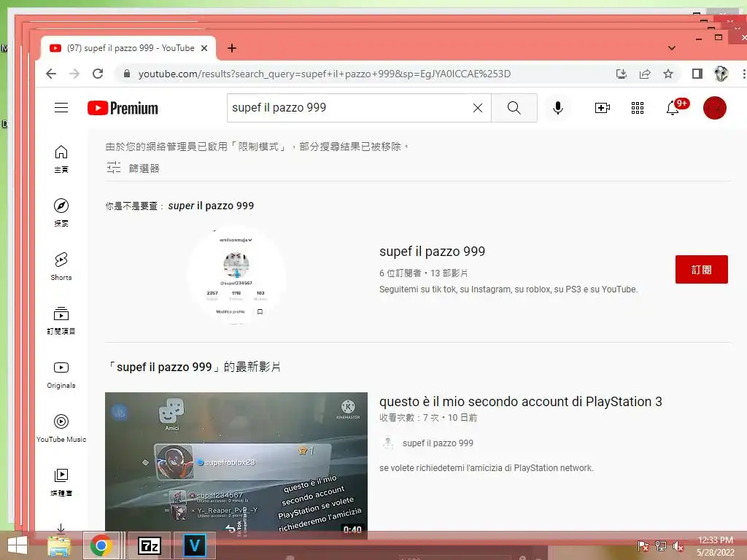Open the notifications bell
The image size is (747, 560).
point(673,108)
